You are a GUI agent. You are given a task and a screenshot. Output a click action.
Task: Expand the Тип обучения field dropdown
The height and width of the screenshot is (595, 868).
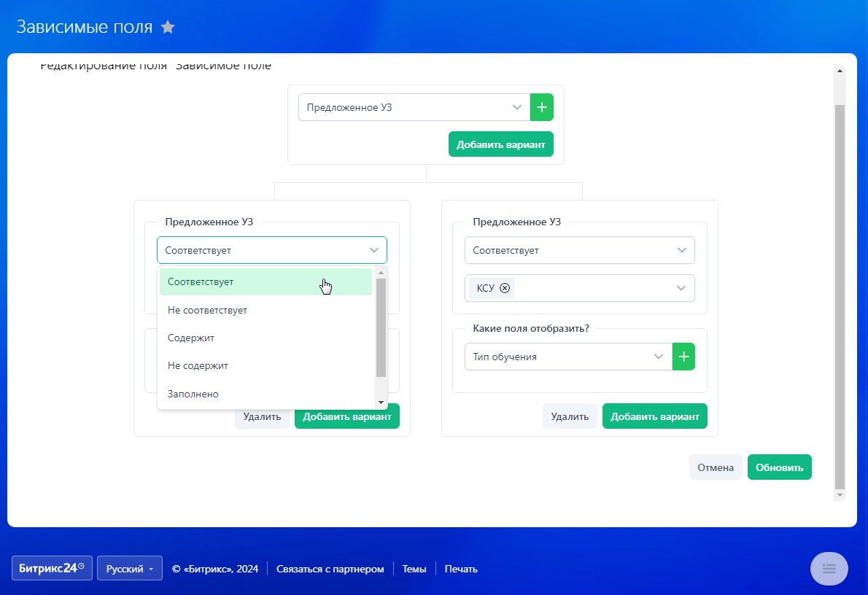tap(567, 357)
